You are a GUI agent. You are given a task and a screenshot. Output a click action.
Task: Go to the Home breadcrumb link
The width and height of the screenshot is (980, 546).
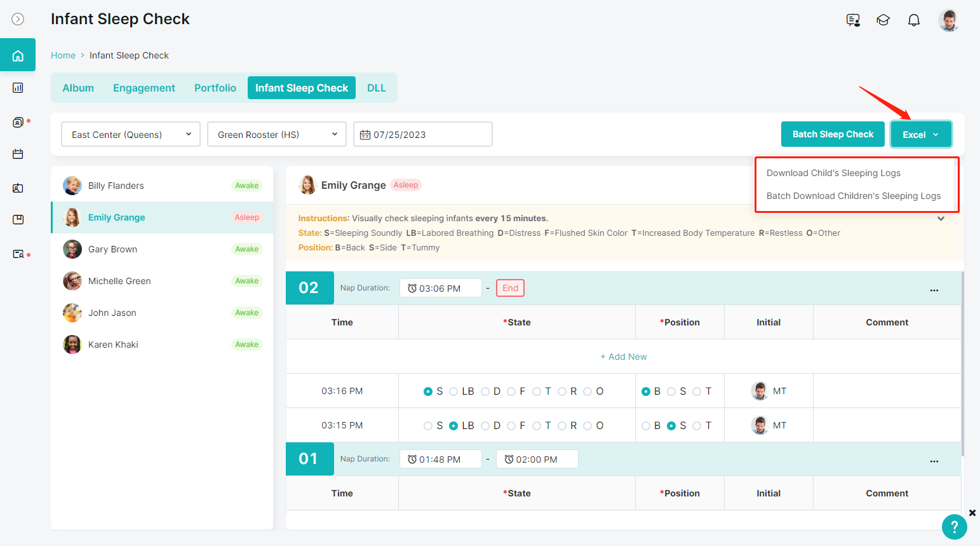[x=63, y=55]
